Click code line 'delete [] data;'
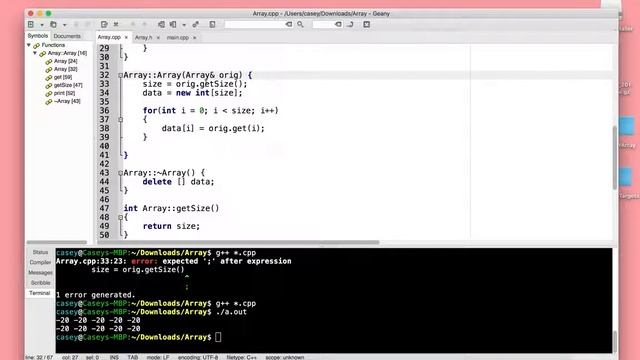The width and height of the screenshot is (640, 360). (x=178, y=182)
